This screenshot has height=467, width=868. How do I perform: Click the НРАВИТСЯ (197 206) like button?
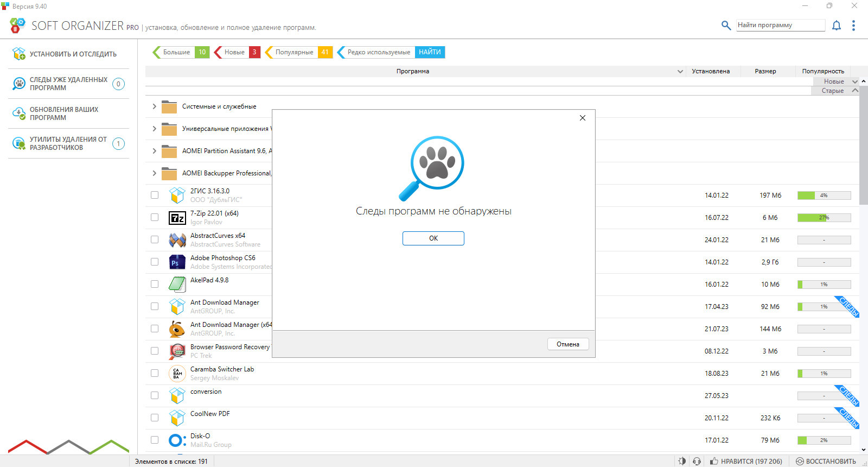(746, 461)
